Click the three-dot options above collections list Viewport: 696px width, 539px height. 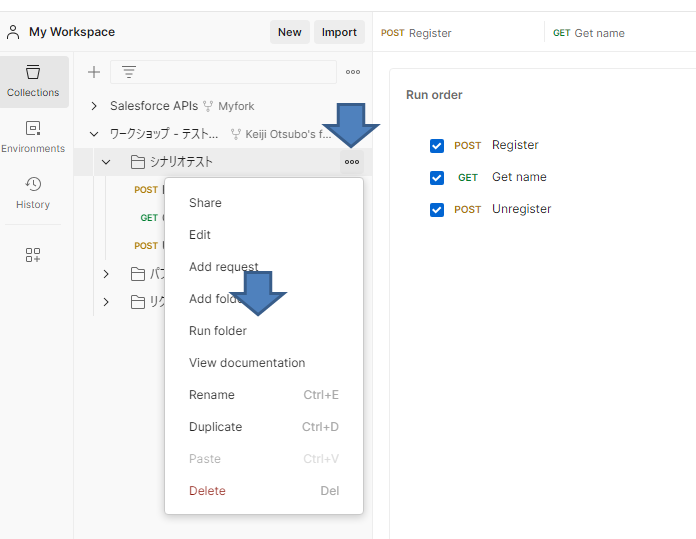pyautogui.click(x=352, y=72)
